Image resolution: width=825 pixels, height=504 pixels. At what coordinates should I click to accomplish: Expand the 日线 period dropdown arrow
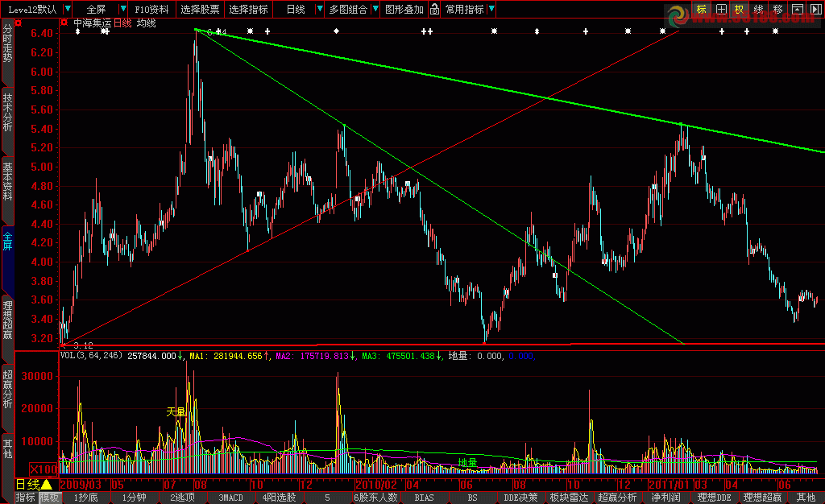[x=320, y=9]
